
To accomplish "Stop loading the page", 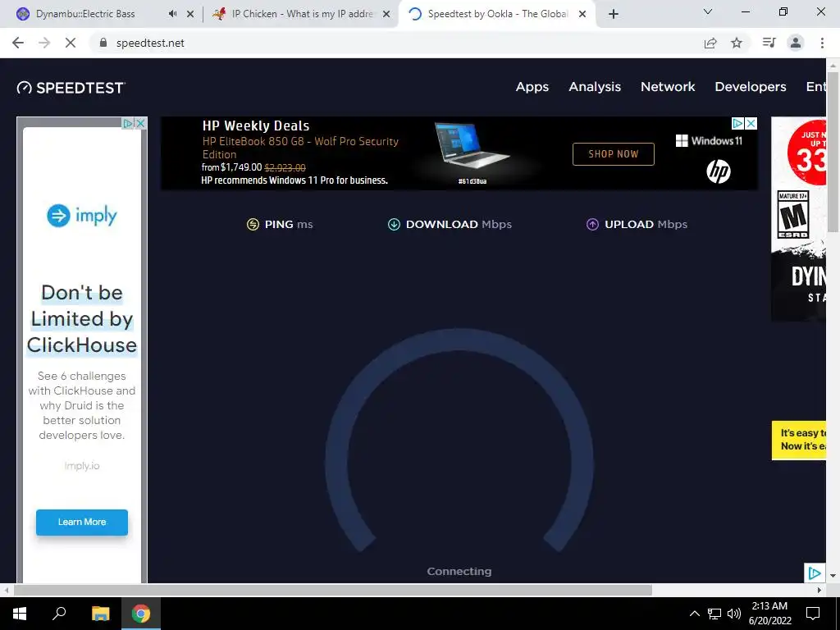I will (x=71, y=43).
